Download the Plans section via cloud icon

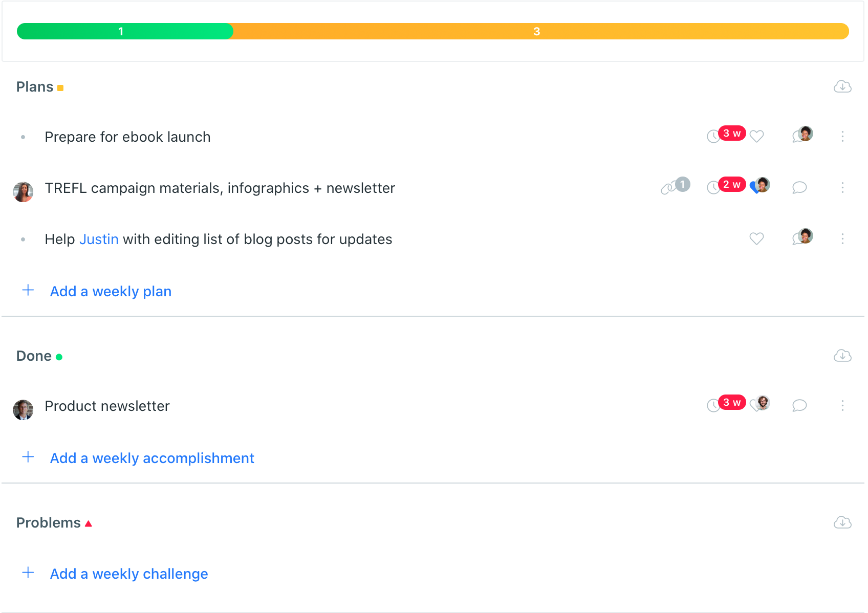tap(842, 86)
